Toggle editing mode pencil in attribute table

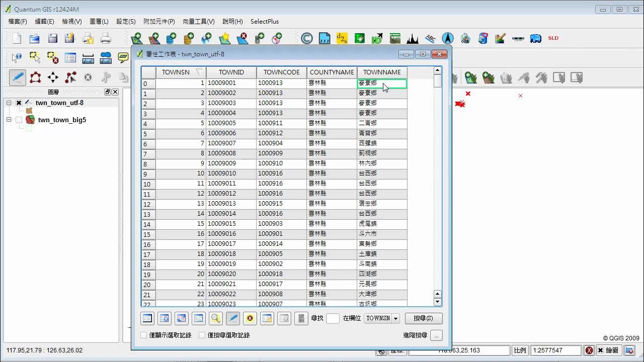tap(232, 318)
